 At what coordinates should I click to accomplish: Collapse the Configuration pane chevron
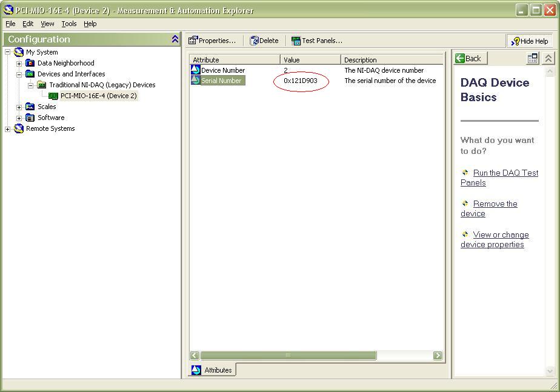[175, 39]
